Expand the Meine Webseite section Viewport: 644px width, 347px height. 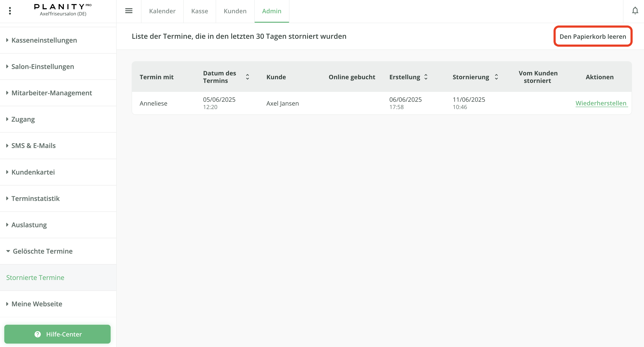click(36, 304)
